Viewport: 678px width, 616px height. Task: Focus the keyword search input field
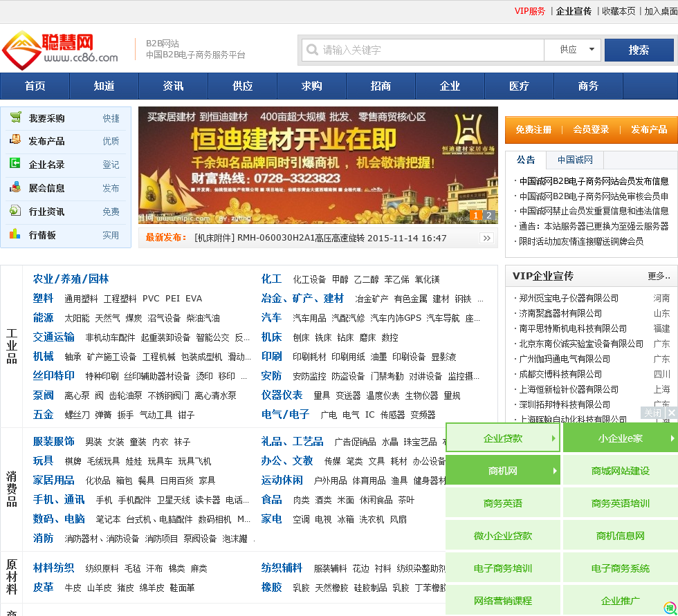(x=423, y=50)
